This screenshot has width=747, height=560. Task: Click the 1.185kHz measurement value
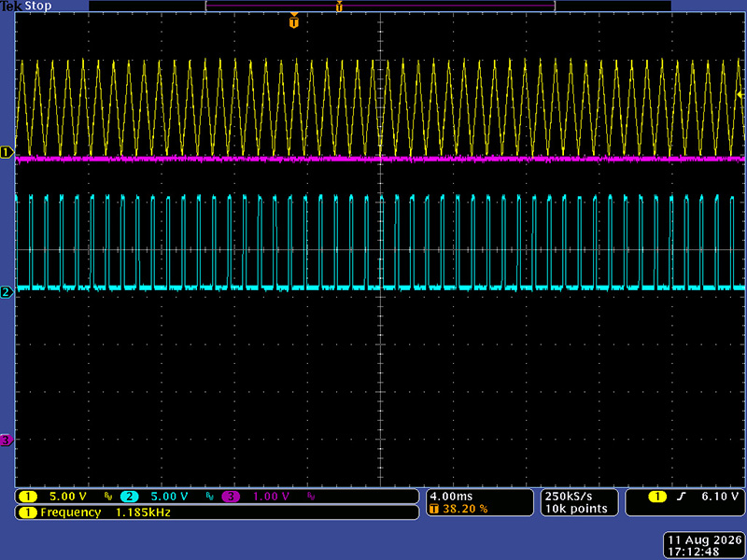point(144,512)
